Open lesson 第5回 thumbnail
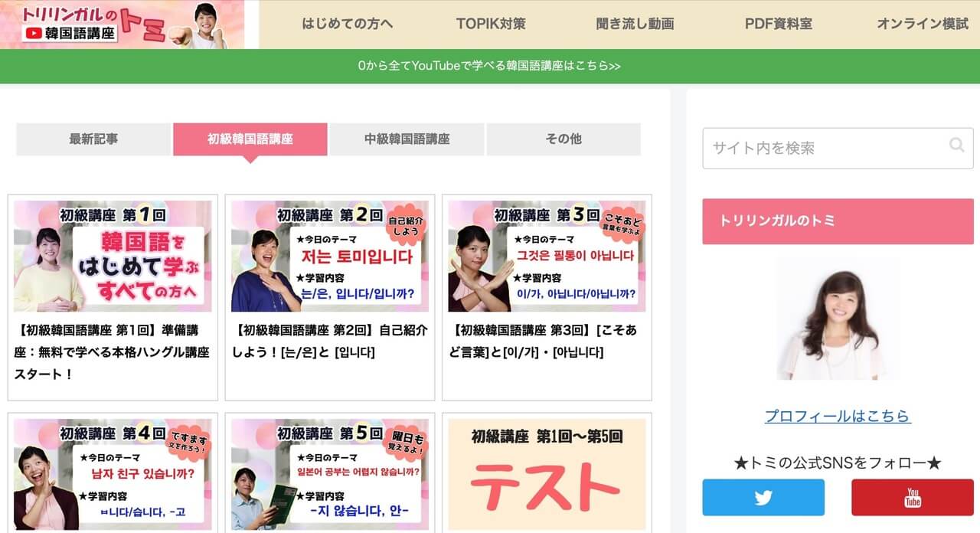This screenshot has width=980, height=533. point(330,474)
